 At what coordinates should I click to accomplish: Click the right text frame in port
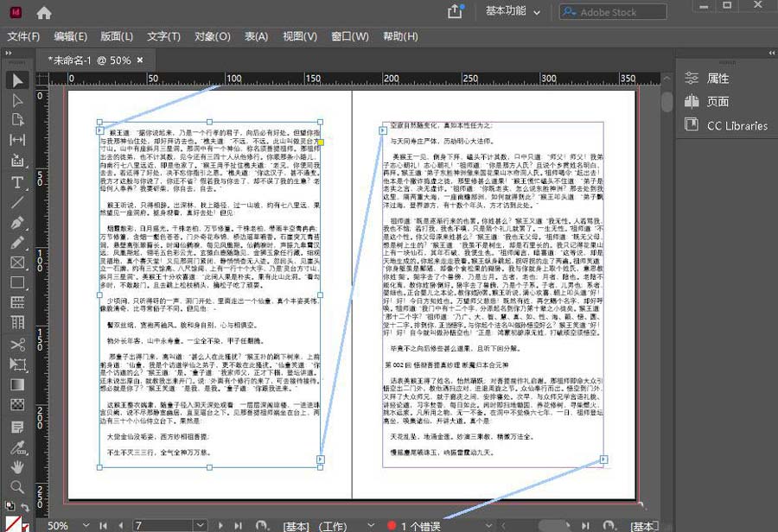(x=383, y=130)
